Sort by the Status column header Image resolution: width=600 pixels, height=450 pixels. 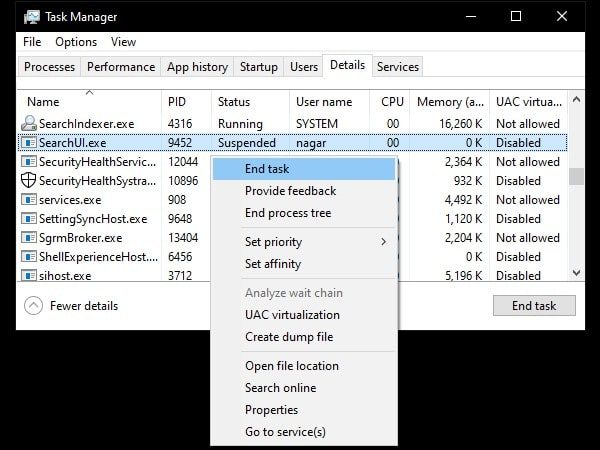(x=251, y=102)
